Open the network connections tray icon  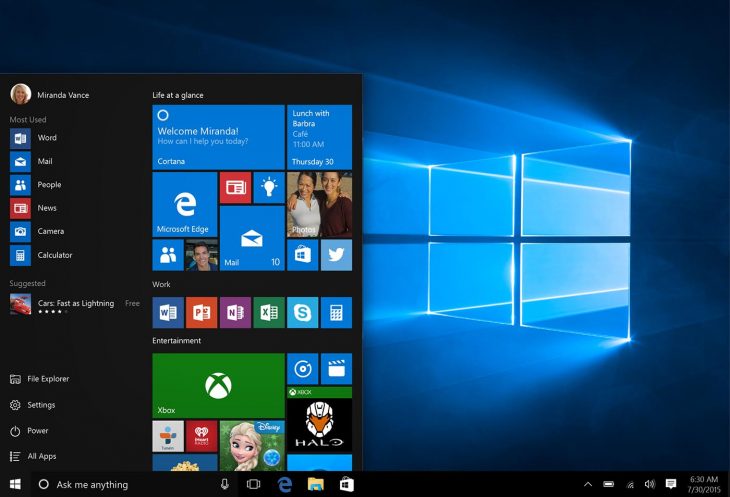click(x=630, y=484)
